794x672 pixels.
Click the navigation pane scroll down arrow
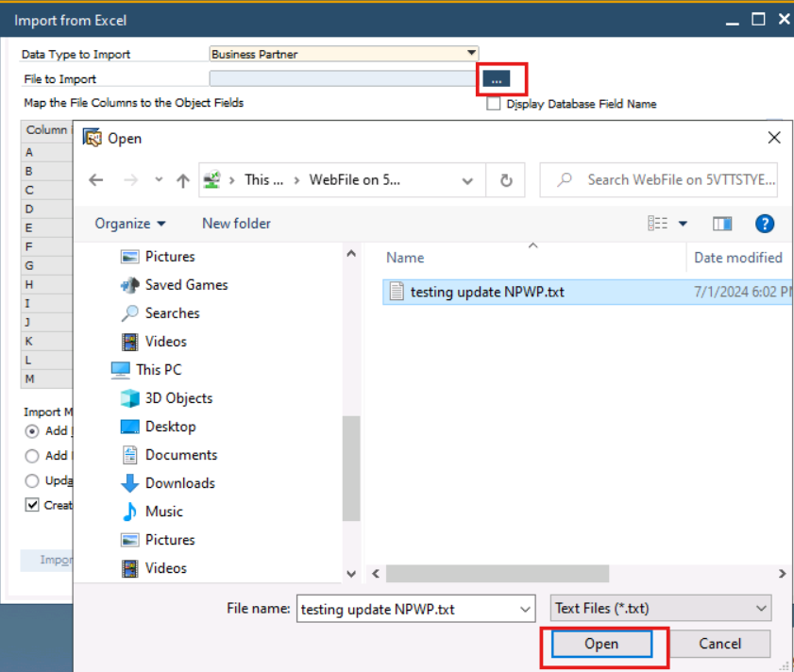click(x=351, y=574)
